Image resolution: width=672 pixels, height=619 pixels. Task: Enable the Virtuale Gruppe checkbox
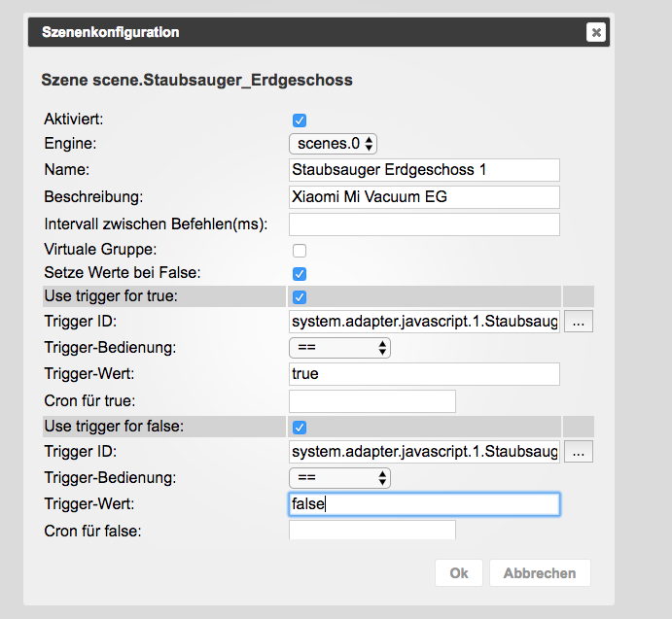tap(300, 251)
